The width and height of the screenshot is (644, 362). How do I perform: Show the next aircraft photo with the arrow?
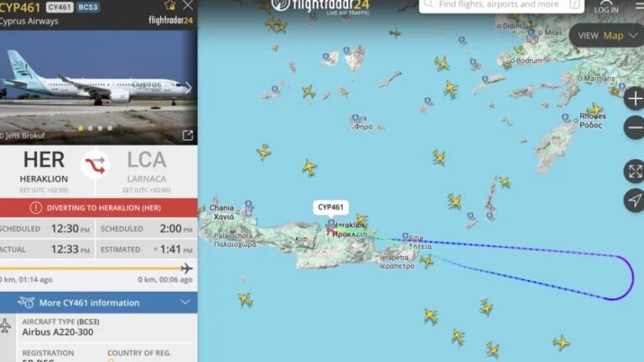pyautogui.click(x=188, y=87)
